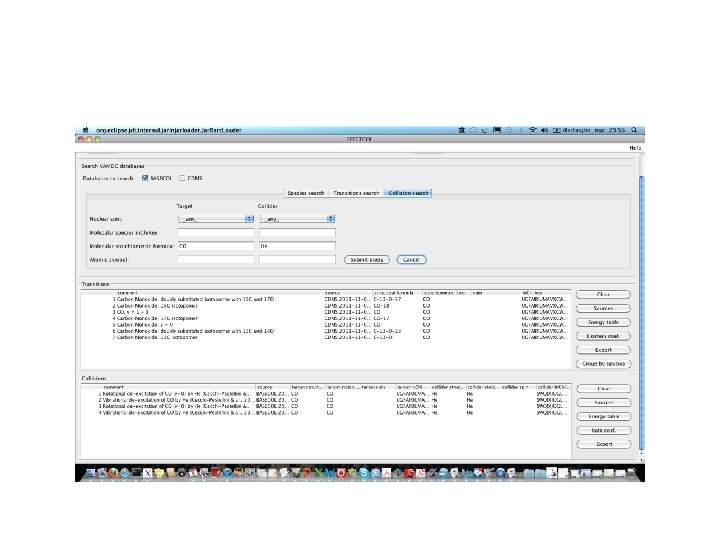The width and height of the screenshot is (720, 540).
Task: Select transition row 1, isotopomer with 13C and 17O
Action: pos(326,299)
